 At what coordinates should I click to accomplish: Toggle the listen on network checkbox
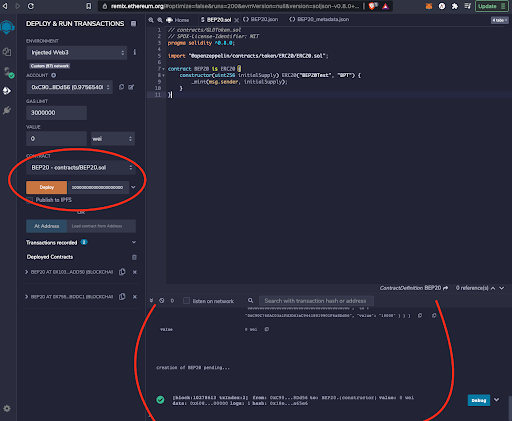(187, 301)
